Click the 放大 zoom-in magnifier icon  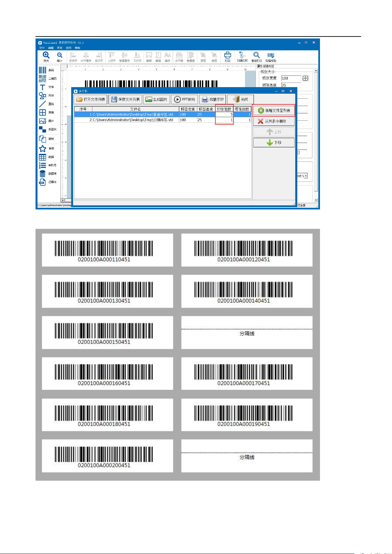coord(46,55)
